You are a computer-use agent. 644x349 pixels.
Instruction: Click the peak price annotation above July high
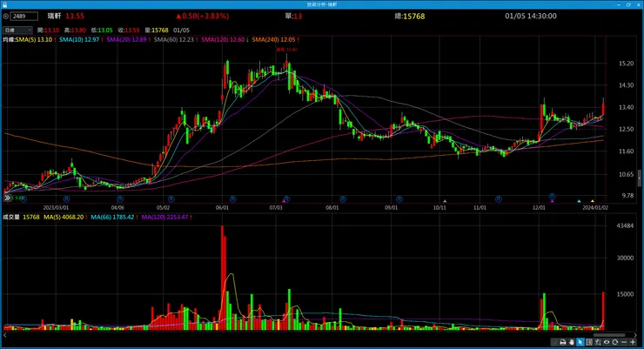pos(286,50)
